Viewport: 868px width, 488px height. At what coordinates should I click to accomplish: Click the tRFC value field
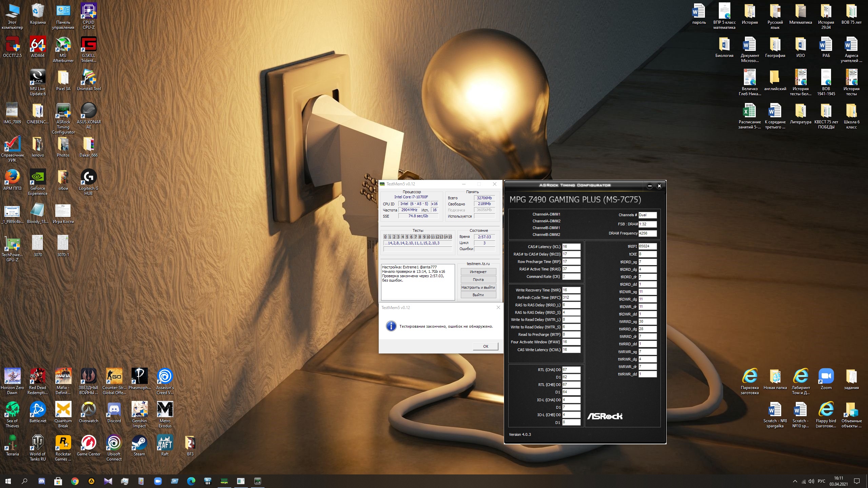[x=571, y=298]
